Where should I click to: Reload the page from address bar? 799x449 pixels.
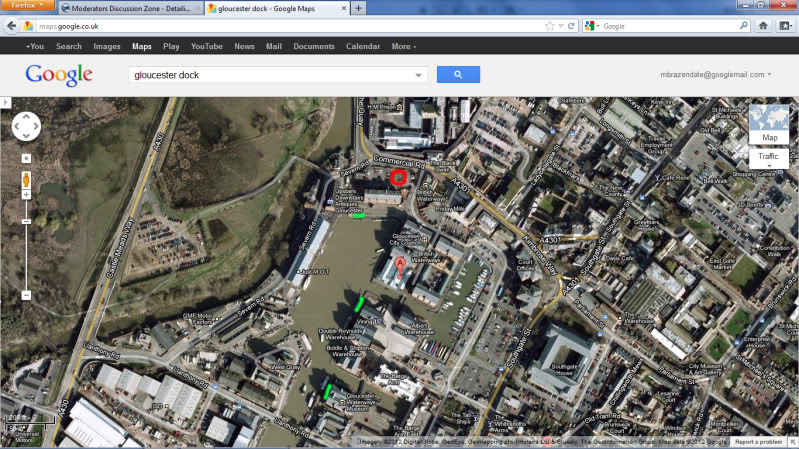(x=571, y=26)
